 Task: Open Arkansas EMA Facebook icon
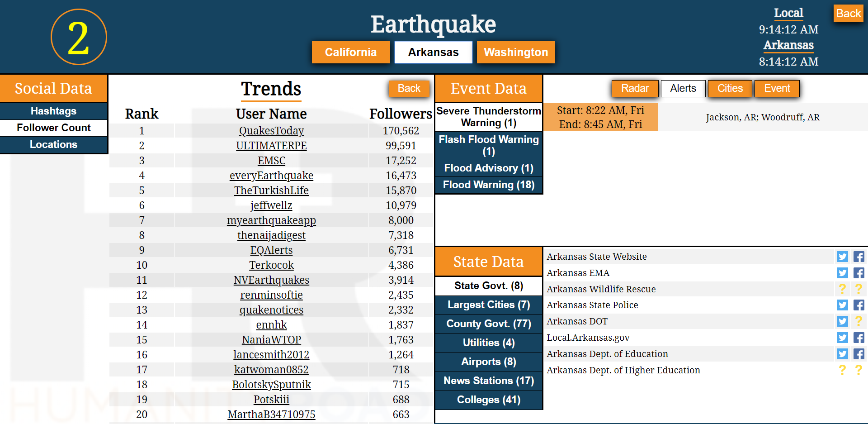(859, 273)
